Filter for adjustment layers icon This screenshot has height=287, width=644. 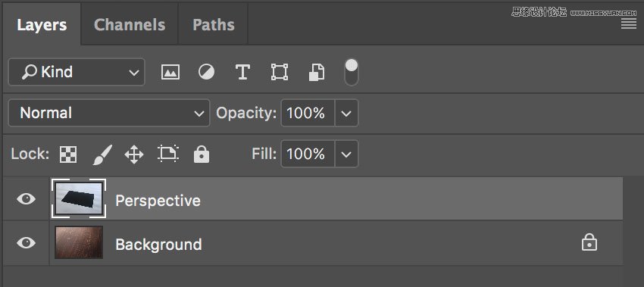206,72
